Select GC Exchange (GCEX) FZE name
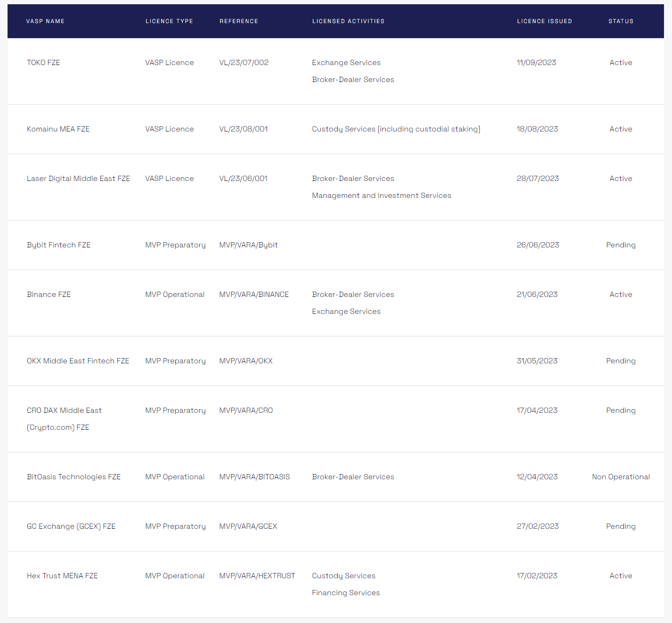Viewport: 672px width, 623px height. coord(71,526)
